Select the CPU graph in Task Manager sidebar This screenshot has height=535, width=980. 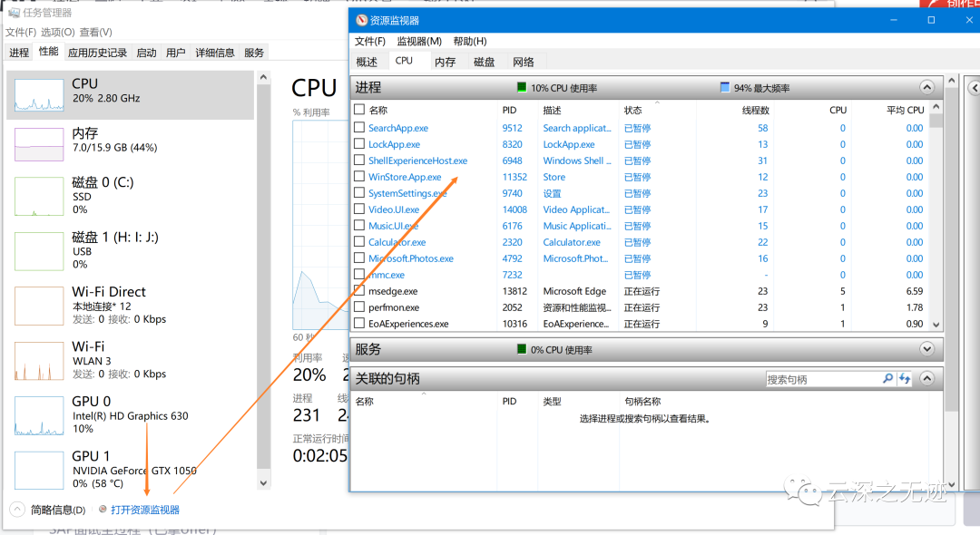[x=127, y=95]
